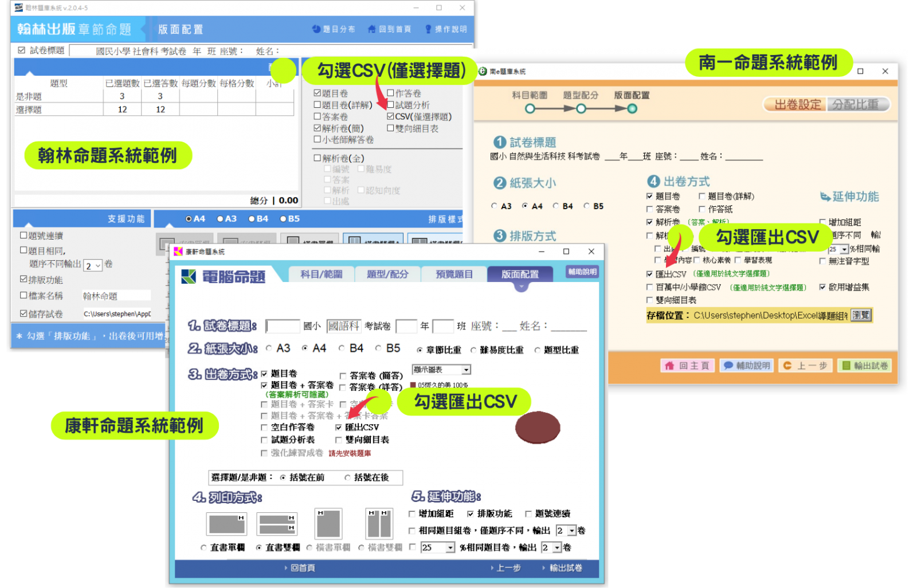Screen dimensions: 917x588
Task: Click the 12 已選題數 cell in 選擇題 row
Action: [122, 109]
